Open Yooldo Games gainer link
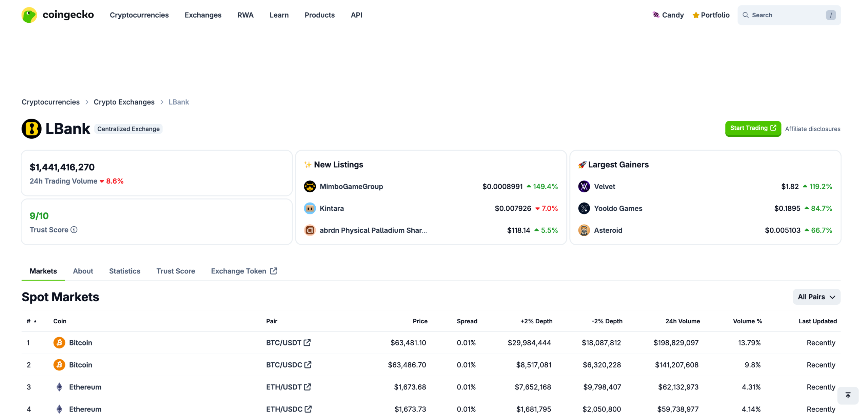 coord(618,208)
